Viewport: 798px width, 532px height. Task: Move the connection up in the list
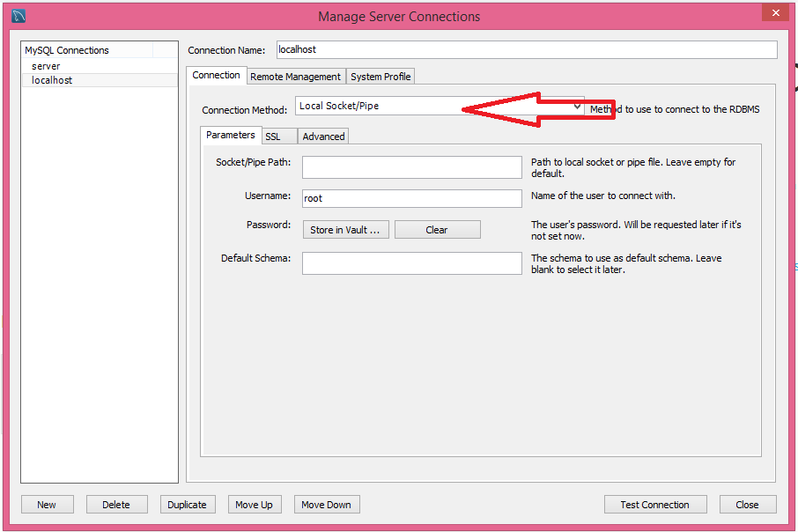tap(254, 504)
